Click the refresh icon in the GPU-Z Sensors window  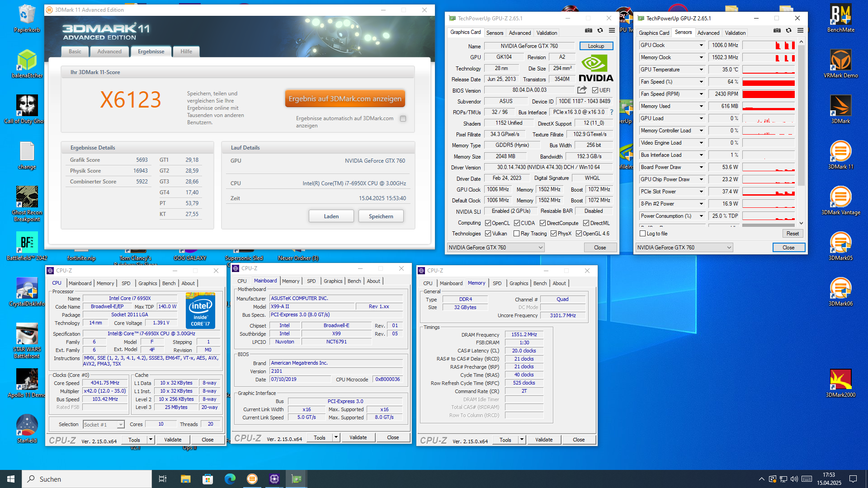click(x=788, y=31)
